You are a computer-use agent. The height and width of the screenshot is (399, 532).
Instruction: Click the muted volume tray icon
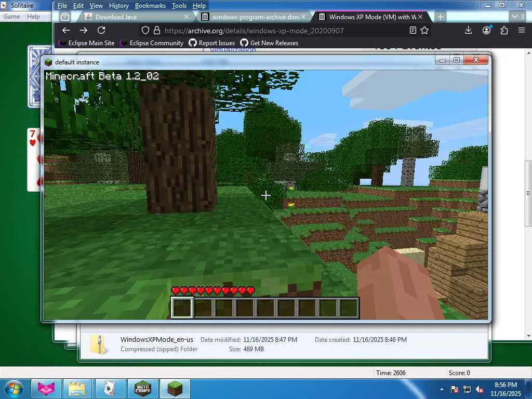click(480, 390)
